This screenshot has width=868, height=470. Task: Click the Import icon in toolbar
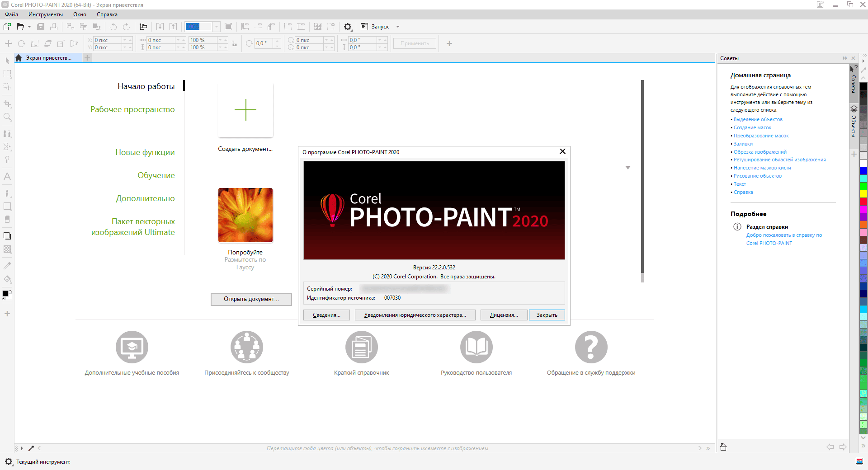coord(160,27)
